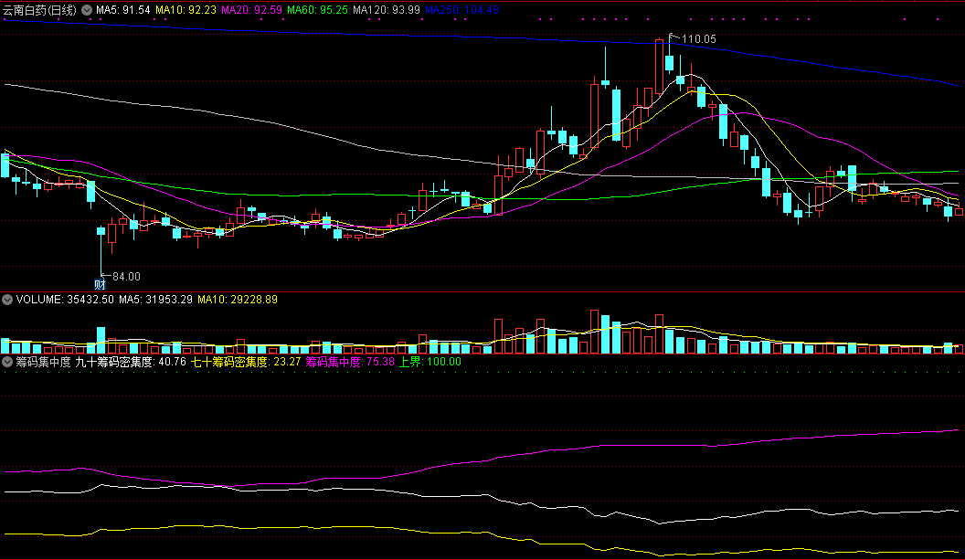Click the 上界: 100.00 label
This screenshot has width=965, height=560.
click(x=430, y=362)
